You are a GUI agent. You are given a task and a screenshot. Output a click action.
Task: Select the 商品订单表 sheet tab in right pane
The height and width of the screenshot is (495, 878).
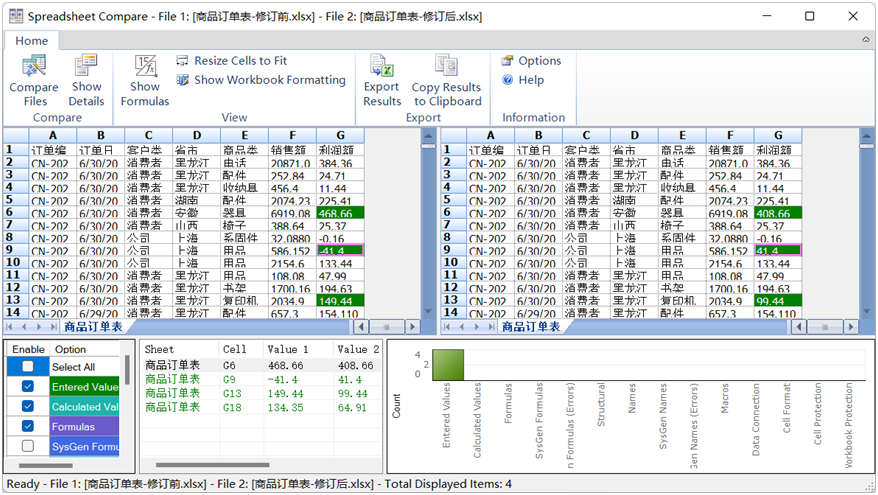point(531,326)
